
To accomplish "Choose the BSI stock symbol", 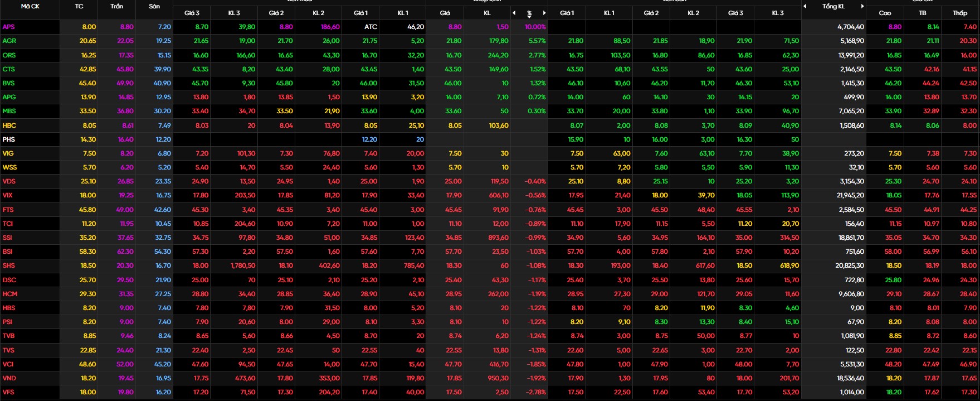I will pos(7,252).
